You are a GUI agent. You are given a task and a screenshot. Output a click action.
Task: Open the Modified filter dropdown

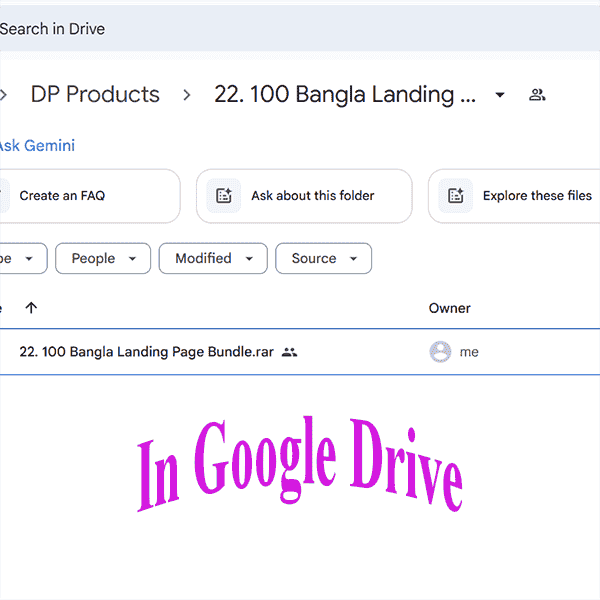[213, 258]
